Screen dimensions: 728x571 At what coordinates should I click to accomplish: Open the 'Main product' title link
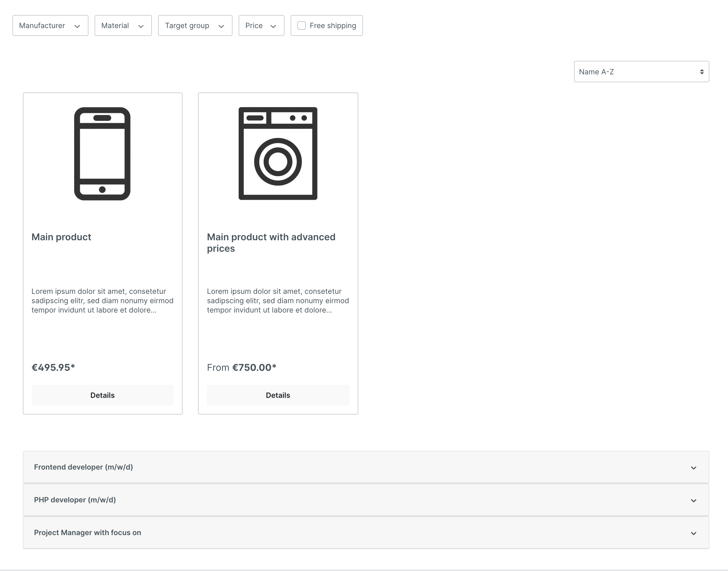tap(61, 237)
